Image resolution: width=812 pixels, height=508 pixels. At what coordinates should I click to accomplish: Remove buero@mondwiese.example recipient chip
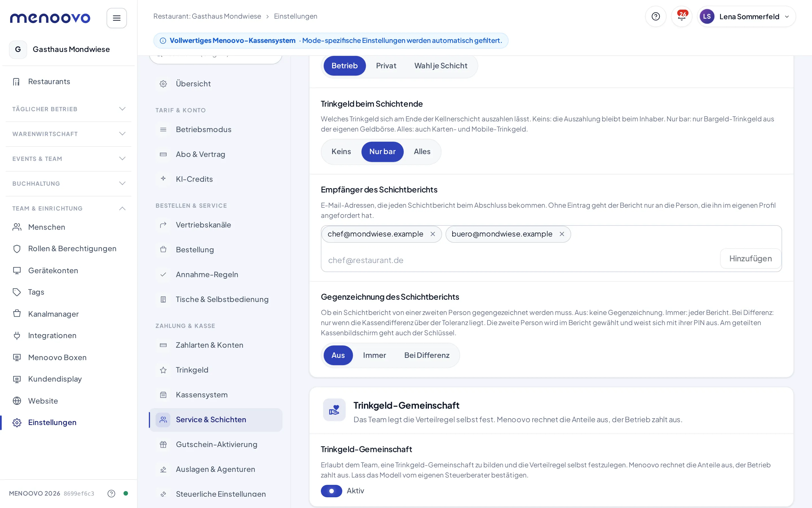click(x=562, y=234)
